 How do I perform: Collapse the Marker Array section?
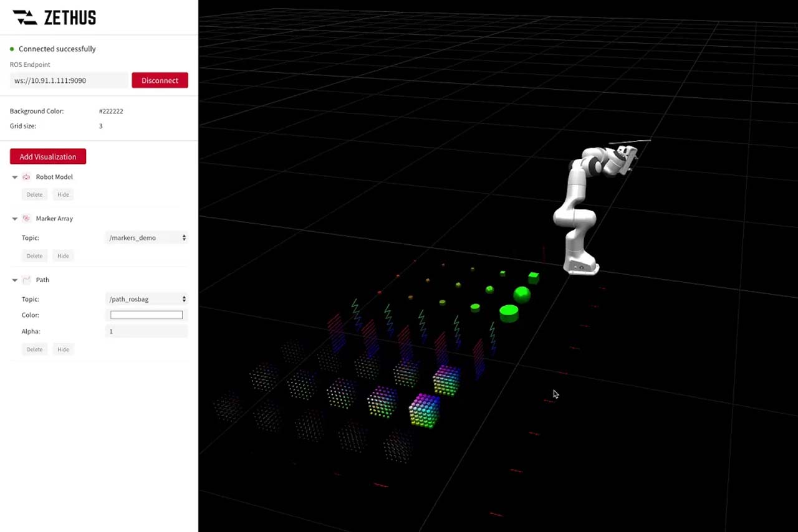coord(15,219)
